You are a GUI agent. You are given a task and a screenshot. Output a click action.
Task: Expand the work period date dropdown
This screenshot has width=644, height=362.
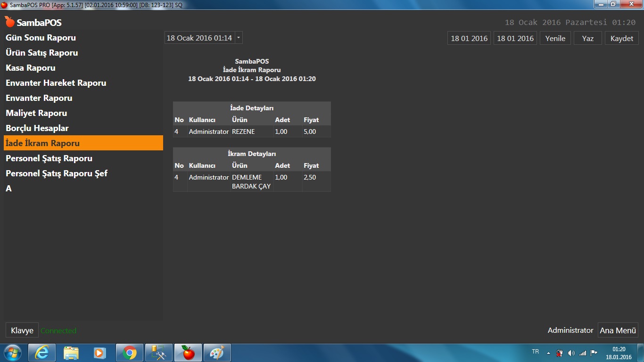tap(239, 38)
